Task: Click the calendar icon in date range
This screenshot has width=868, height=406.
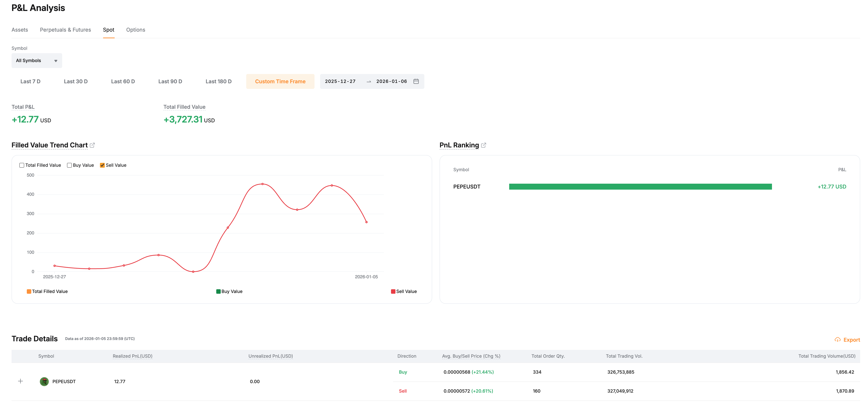Action: coord(416,81)
